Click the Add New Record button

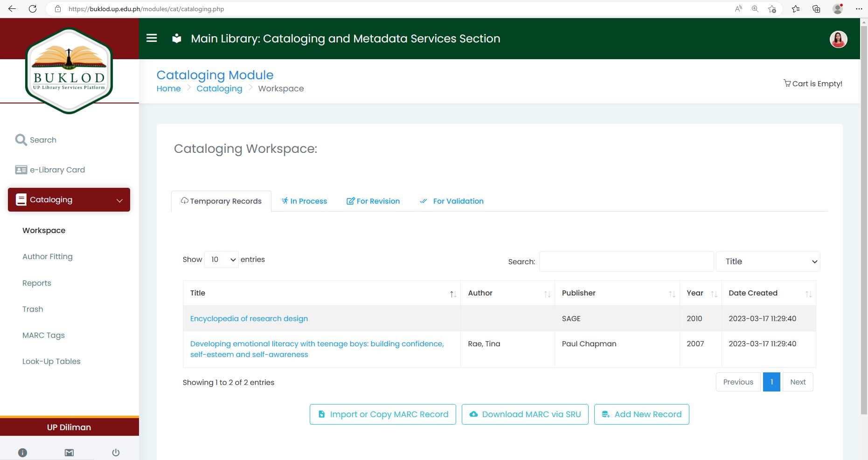click(x=641, y=414)
